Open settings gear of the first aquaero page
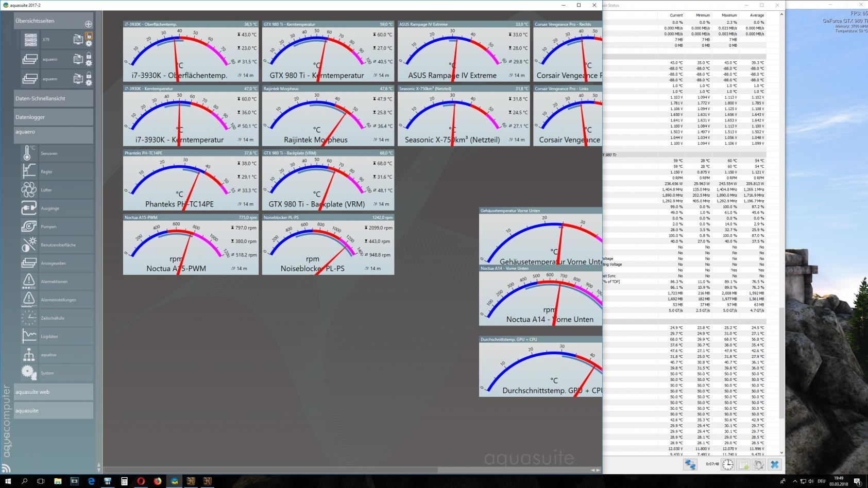 click(89, 63)
